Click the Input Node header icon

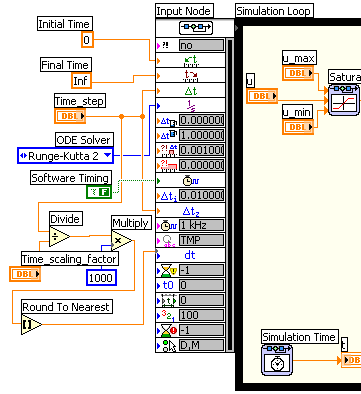point(196,28)
